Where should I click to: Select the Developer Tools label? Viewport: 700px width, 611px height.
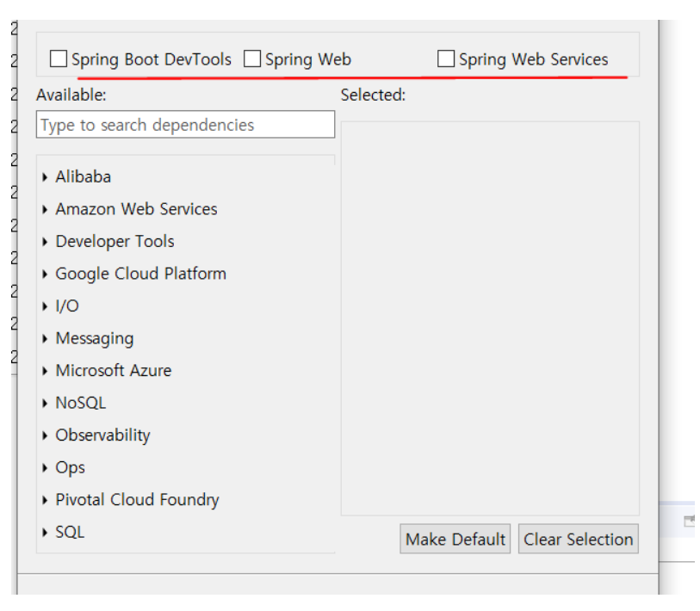(115, 242)
